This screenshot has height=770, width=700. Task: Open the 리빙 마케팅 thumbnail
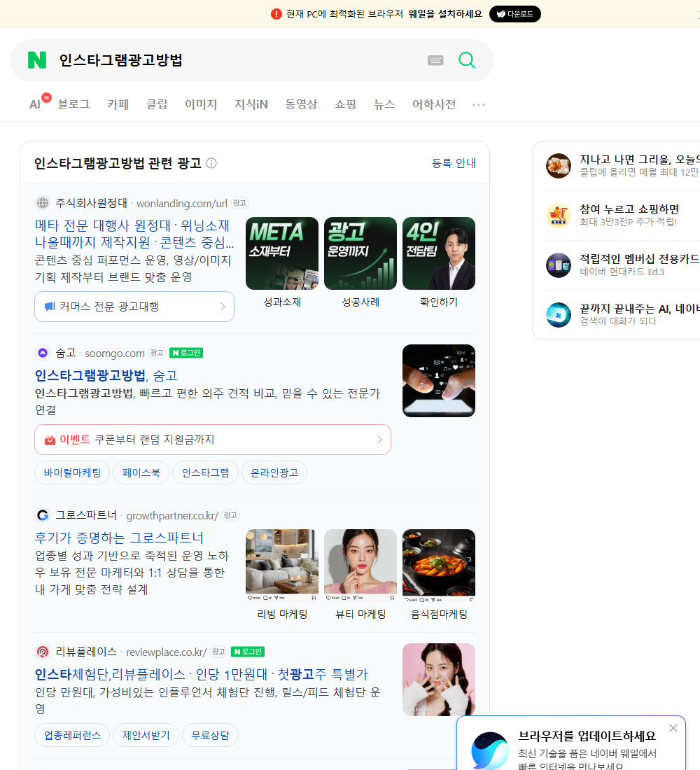coord(282,565)
